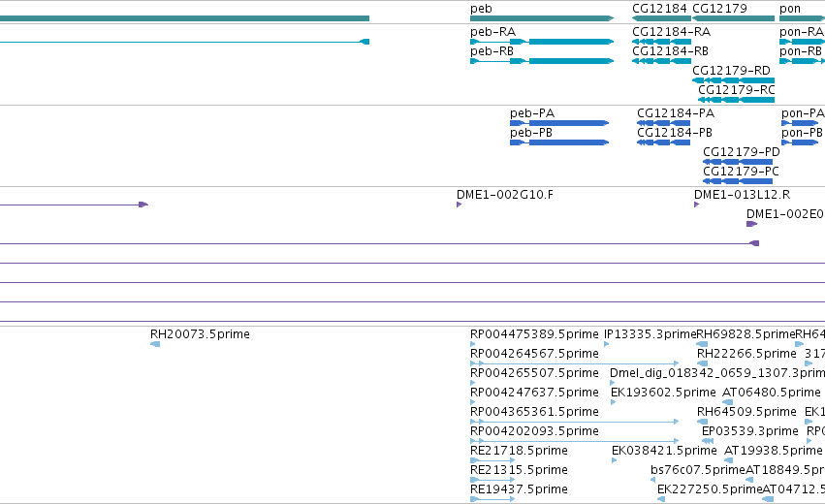Click the purple arrow under DME1-002E0 label
The width and height of the screenshot is (825, 504).
click(751, 224)
